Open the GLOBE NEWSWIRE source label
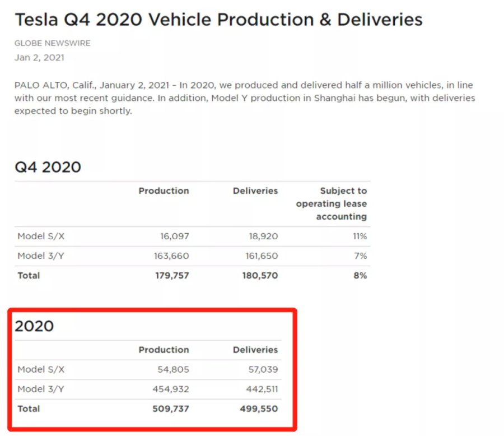Screen dimensions: 504x436 pyautogui.click(x=53, y=43)
